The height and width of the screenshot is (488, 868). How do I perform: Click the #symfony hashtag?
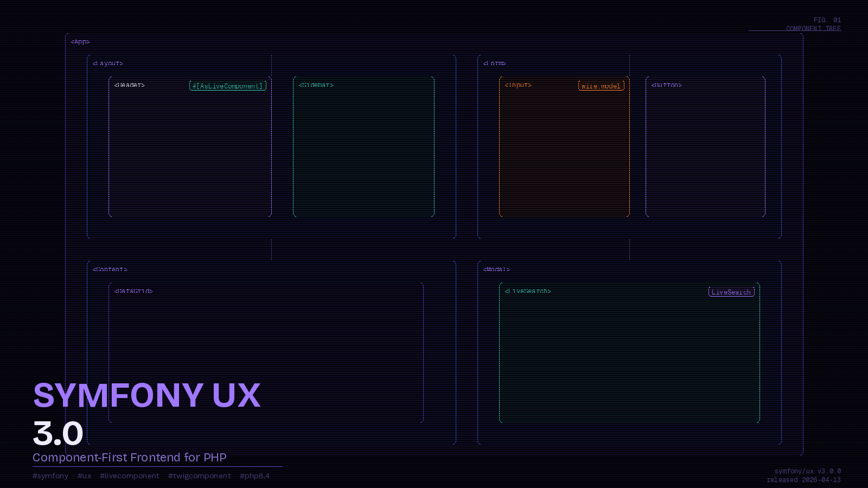(x=50, y=476)
